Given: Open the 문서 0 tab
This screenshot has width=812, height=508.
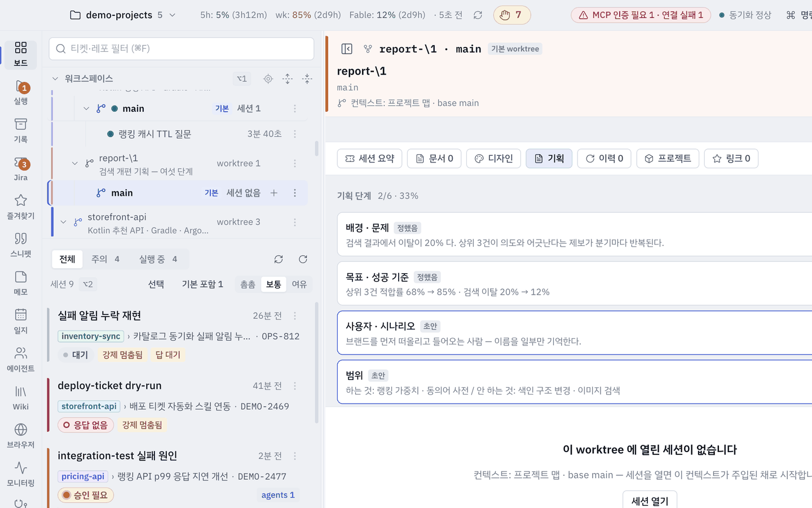Looking at the screenshot, I should [434, 159].
